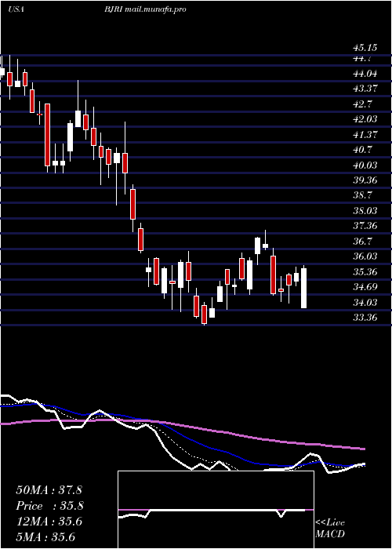Click the 12MA : 35.6 readout
392x549 pixels.
pyautogui.click(x=49, y=522)
